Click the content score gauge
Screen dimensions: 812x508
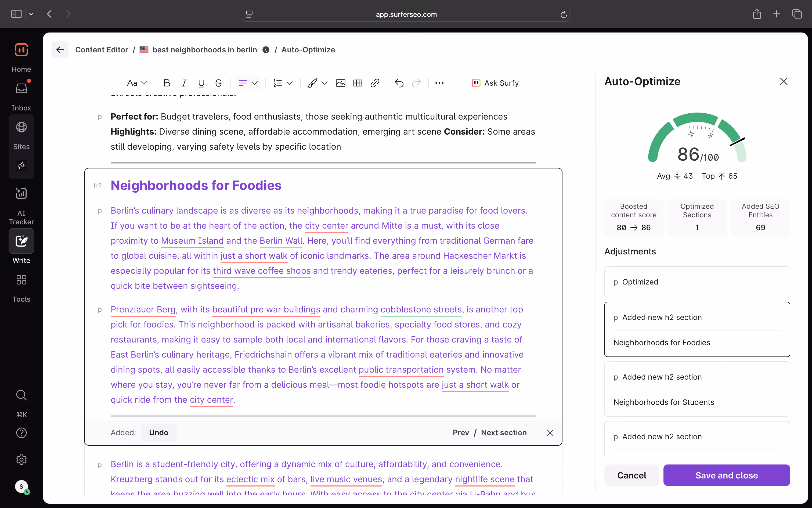pos(697,138)
